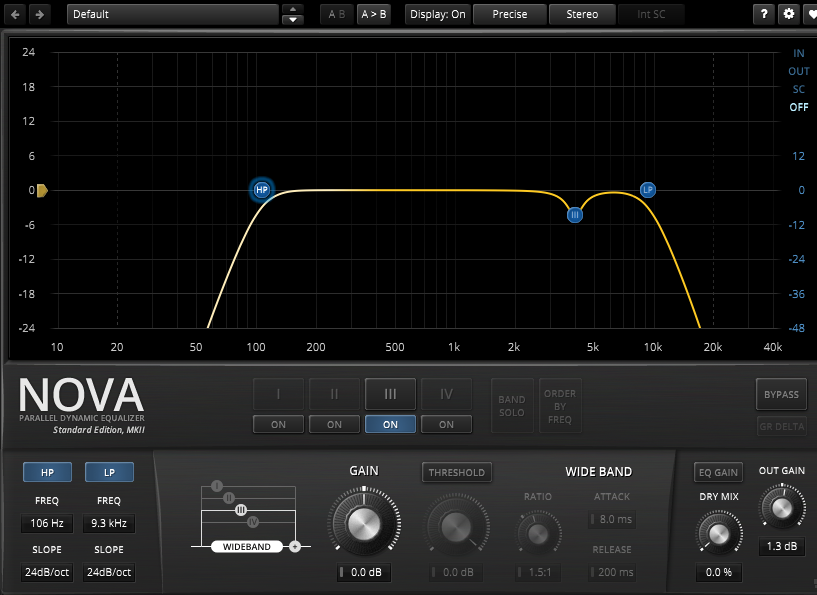Image resolution: width=817 pixels, height=595 pixels.
Task: Click the Int SC sidechain button
Action: pyautogui.click(x=651, y=15)
